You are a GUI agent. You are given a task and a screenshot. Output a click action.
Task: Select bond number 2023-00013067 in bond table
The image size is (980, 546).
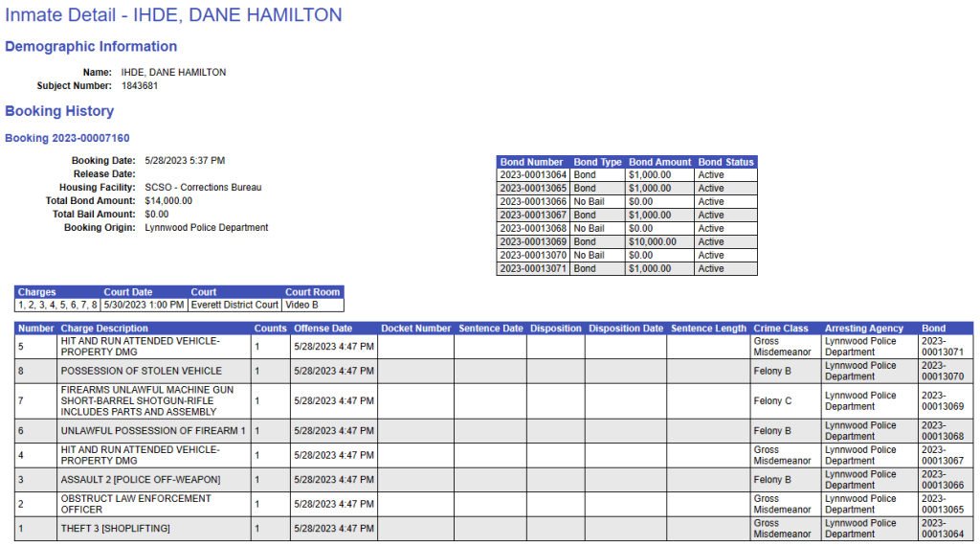coord(533,216)
